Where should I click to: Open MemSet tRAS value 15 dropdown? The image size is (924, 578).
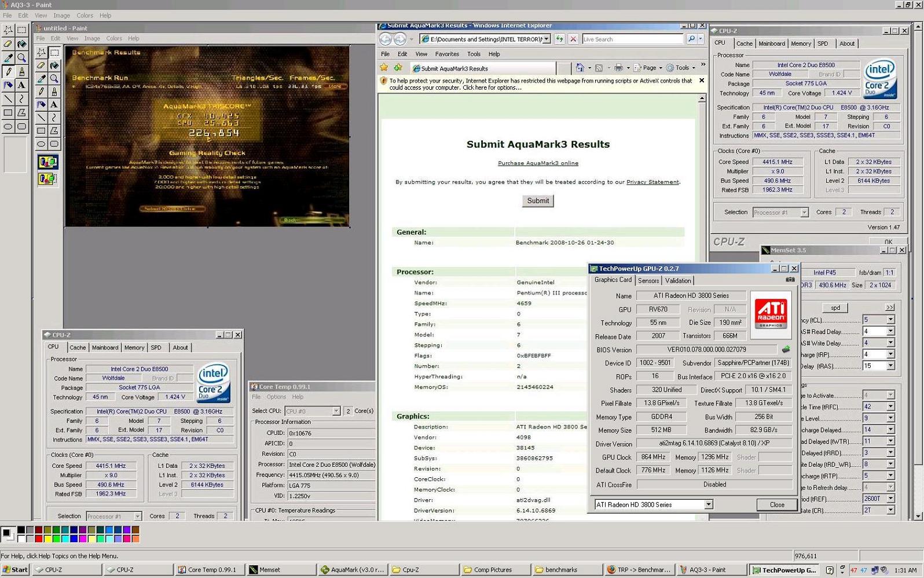890,365
